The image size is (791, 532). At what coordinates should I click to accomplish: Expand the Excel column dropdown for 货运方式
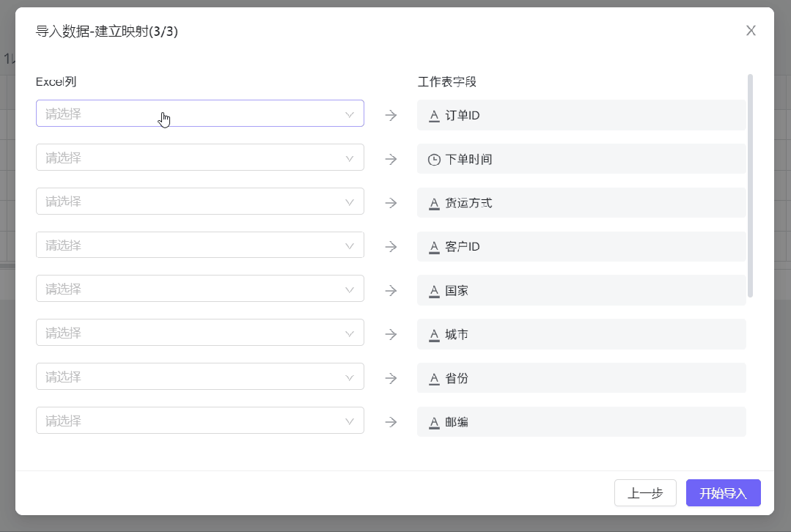[199, 202]
